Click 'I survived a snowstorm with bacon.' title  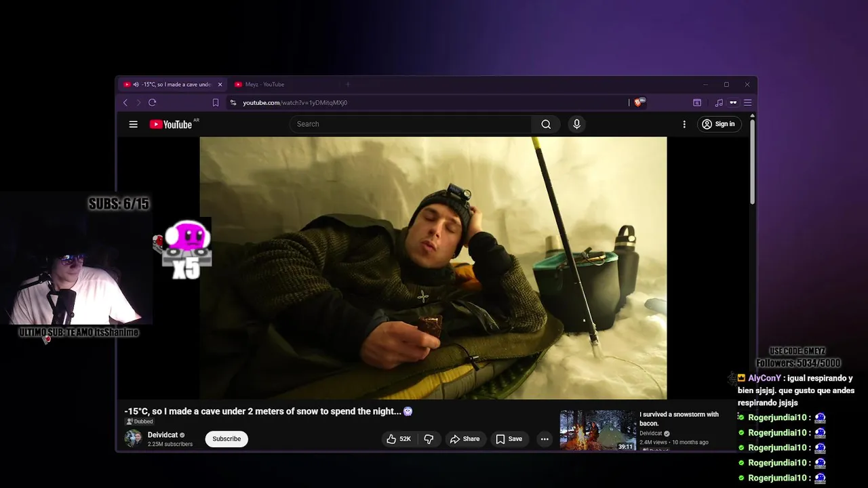(x=679, y=419)
